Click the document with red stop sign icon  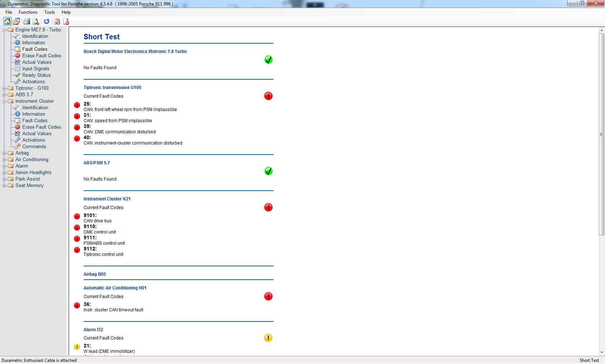click(x=66, y=21)
